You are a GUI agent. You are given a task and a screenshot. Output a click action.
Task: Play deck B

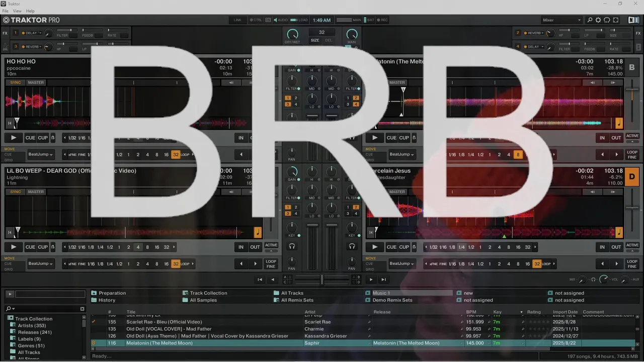click(374, 138)
